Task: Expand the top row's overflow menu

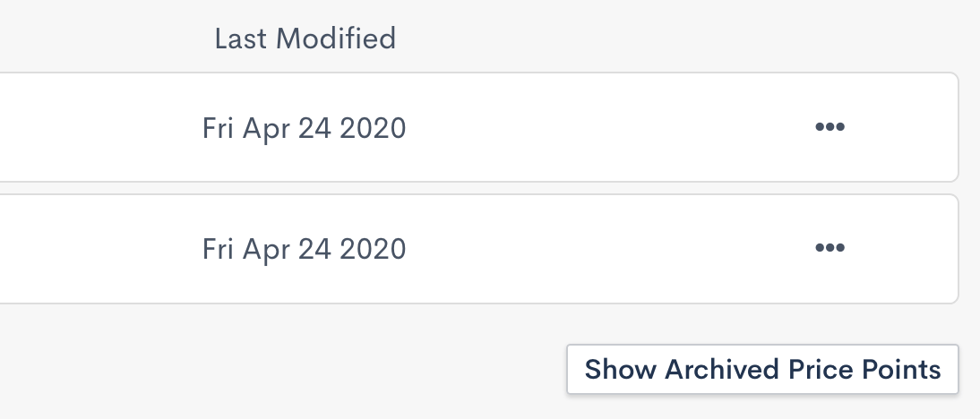Action: 830,127
